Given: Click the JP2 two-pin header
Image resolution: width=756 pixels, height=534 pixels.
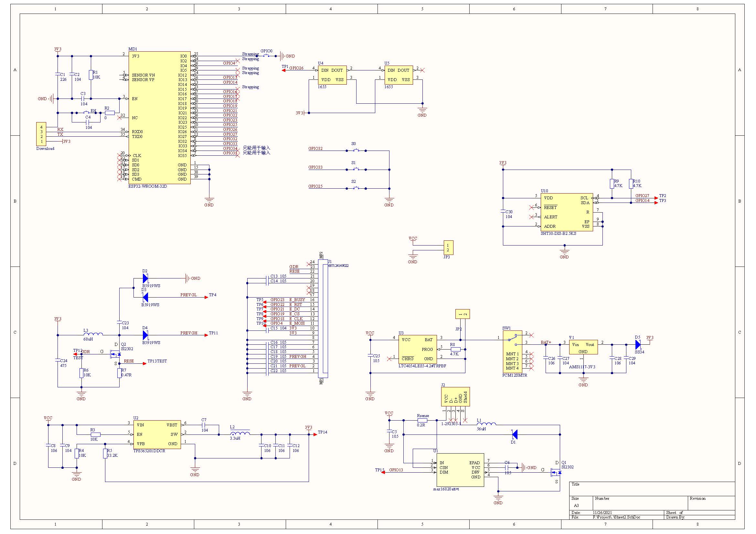Looking at the screenshot, I should 463,314.
